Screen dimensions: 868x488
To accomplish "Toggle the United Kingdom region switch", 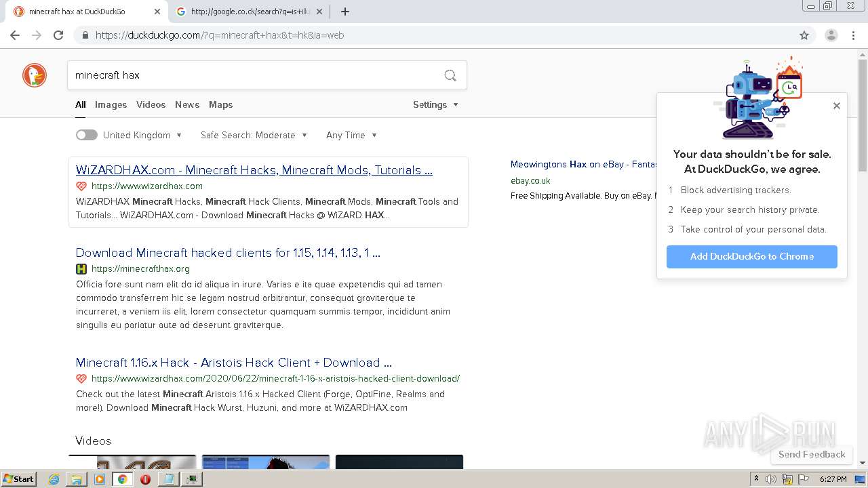I will click(87, 135).
